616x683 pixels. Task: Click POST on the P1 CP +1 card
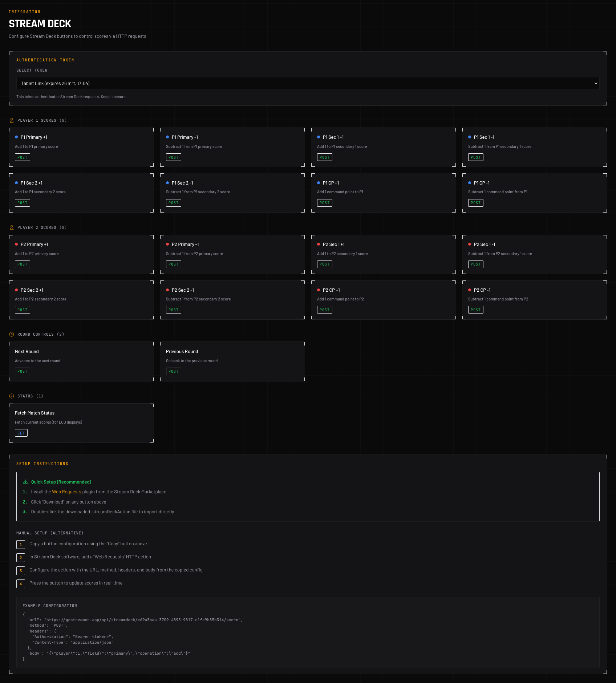click(x=325, y=203)
